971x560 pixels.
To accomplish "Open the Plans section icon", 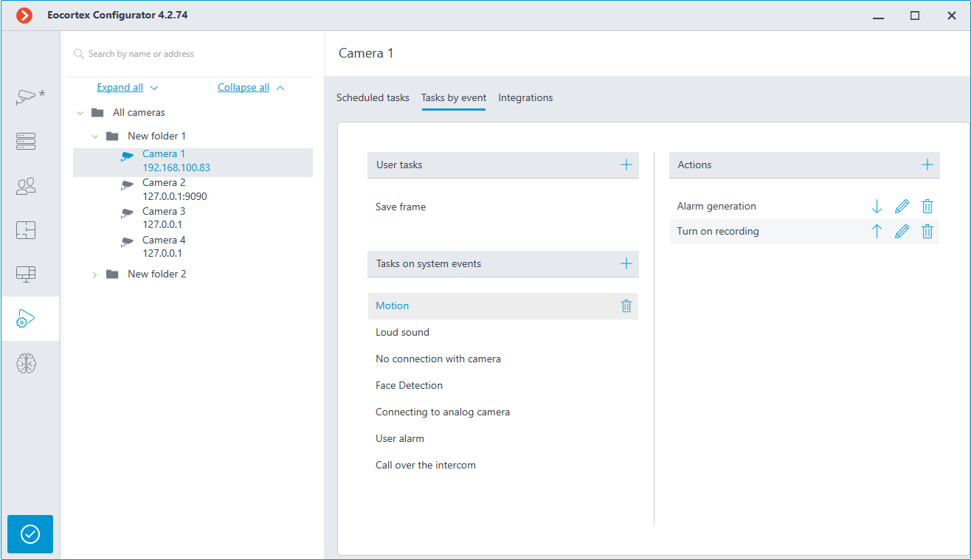I will pyautogui.click(x=26, y=230).
